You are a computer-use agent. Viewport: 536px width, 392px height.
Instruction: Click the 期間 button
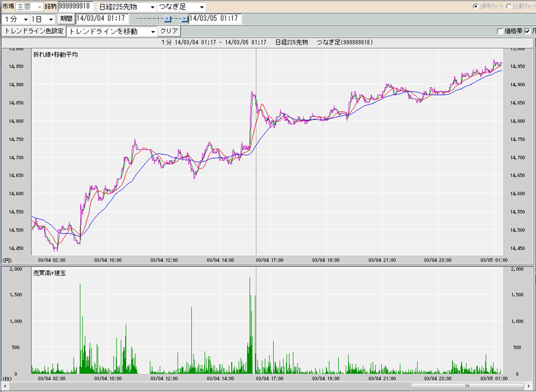pyautogui.click(x=66, y=19)
